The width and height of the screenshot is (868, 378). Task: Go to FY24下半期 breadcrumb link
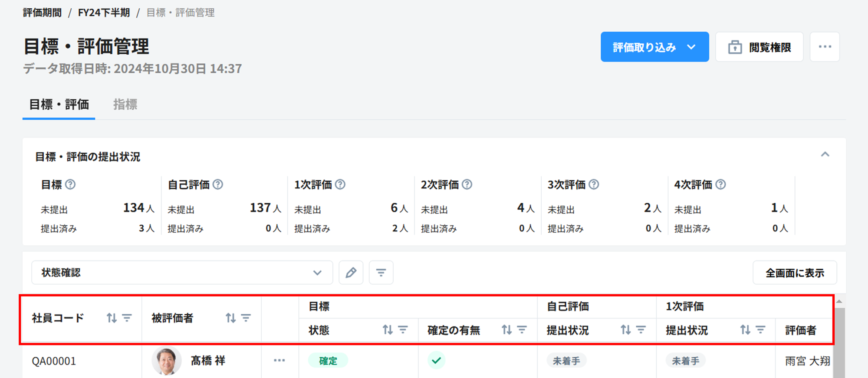(104, 13)
